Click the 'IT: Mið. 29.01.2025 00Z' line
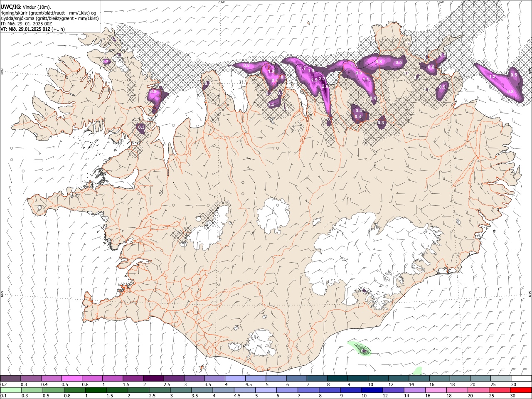Image resolution: width=532 pixels, height=399 pixels. (26, 24)
